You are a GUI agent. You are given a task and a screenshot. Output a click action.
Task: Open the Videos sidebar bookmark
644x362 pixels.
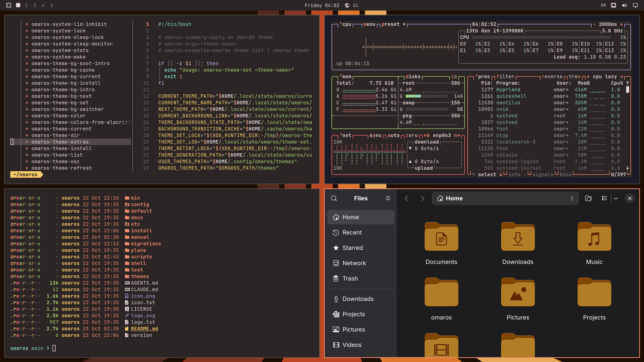tap(361, 345)
